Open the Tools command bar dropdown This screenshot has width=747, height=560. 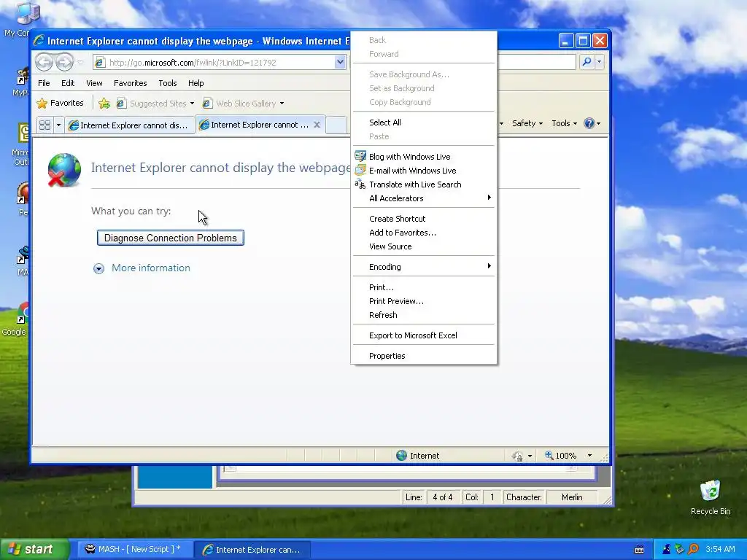(564, 123)
